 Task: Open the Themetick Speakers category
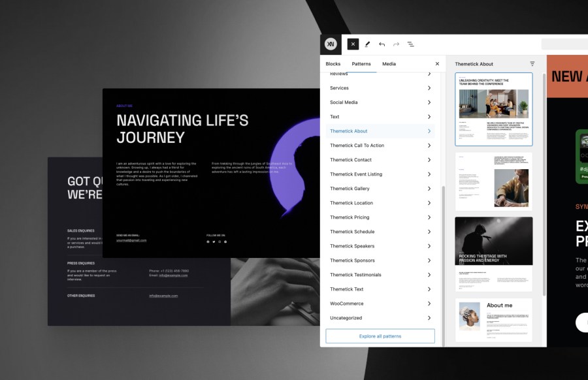pos(380,246)
